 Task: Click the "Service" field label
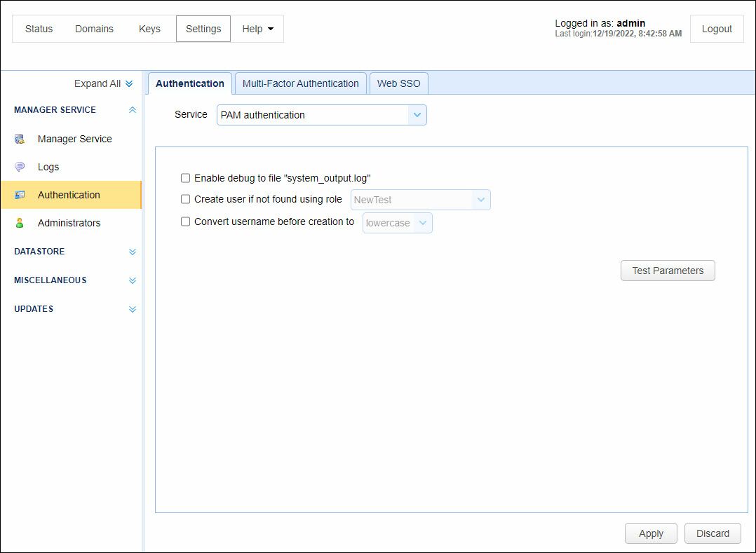(x=191, y=115)
